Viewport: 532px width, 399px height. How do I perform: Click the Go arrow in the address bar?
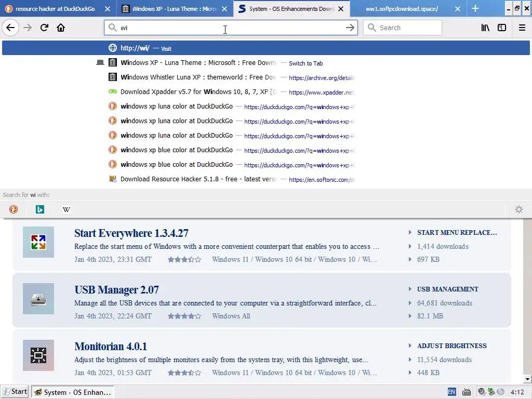[350, 28]
